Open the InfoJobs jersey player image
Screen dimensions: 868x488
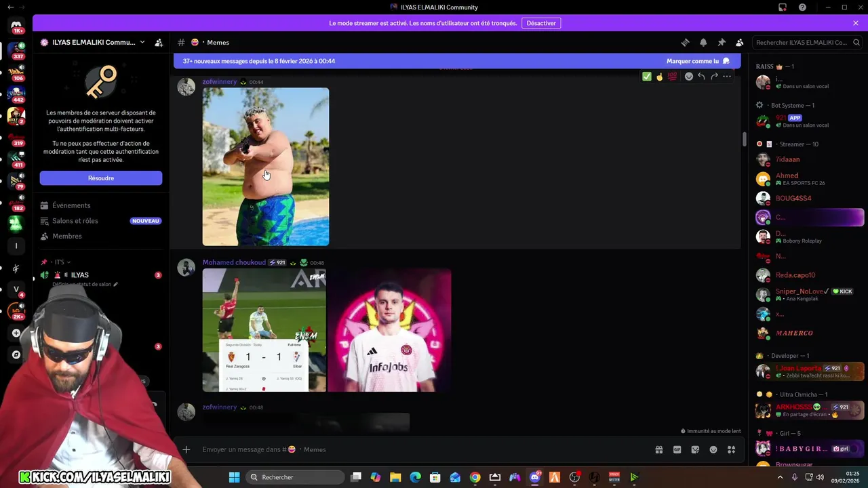[389, 330]
